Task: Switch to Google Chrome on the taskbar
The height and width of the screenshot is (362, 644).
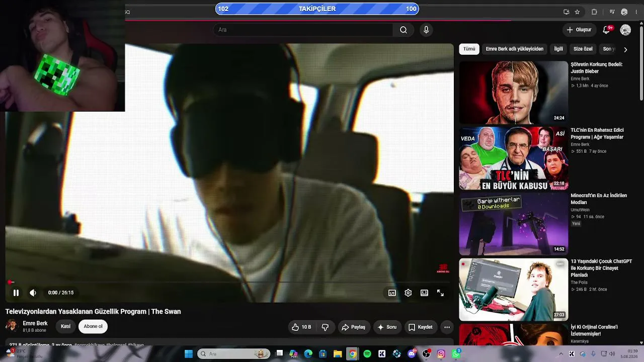Action: (x=353, y=354)
